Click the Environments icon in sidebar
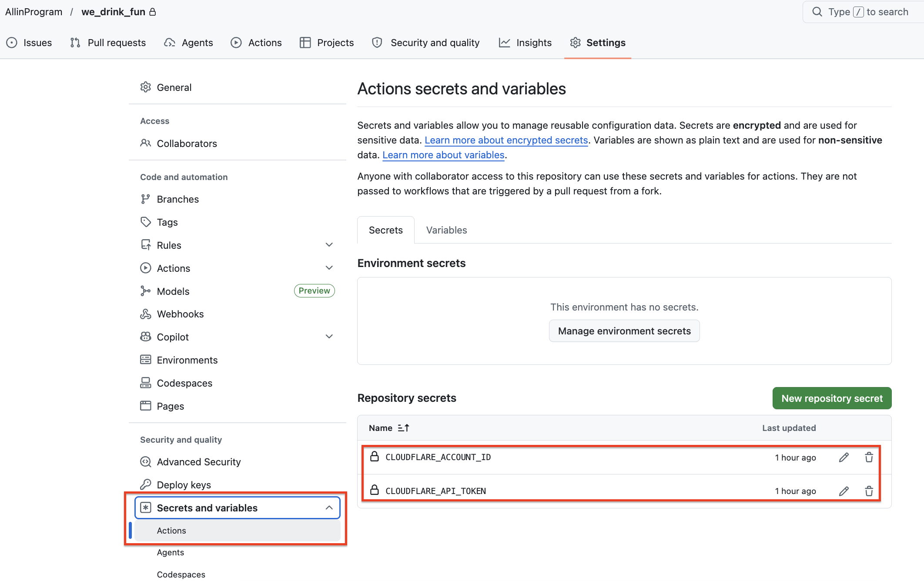This screenshot has height=581, width=924. pos(145,360)
